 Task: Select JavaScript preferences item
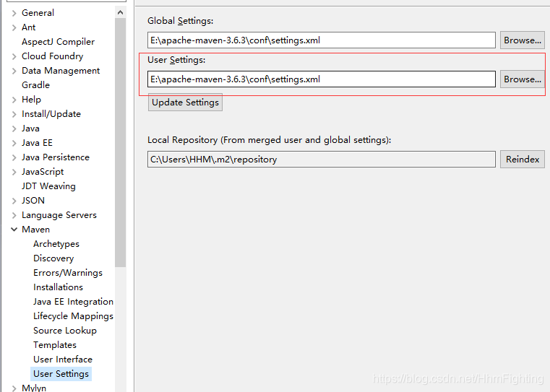(x=43, y=172)
